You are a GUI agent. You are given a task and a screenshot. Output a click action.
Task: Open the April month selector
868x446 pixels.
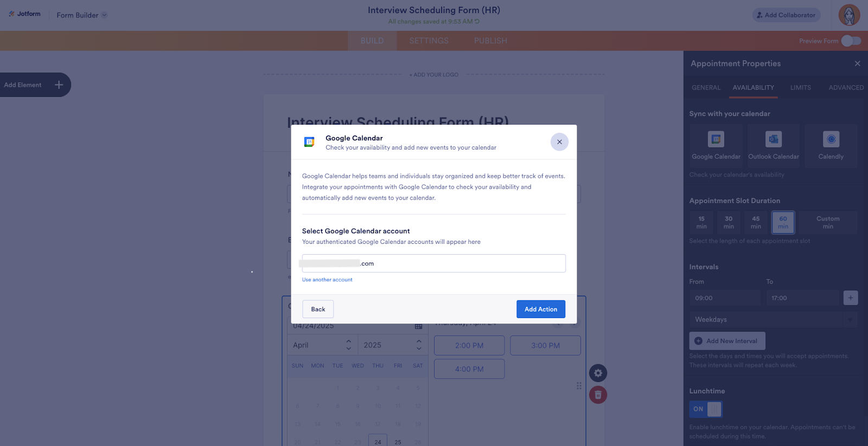[322, 345]
